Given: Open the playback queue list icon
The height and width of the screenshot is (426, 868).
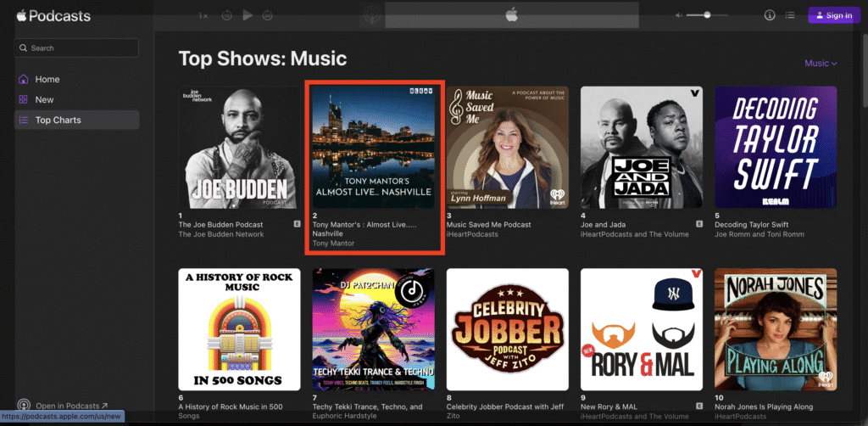Looking at the screenshot, I should (x=790, y=15).
